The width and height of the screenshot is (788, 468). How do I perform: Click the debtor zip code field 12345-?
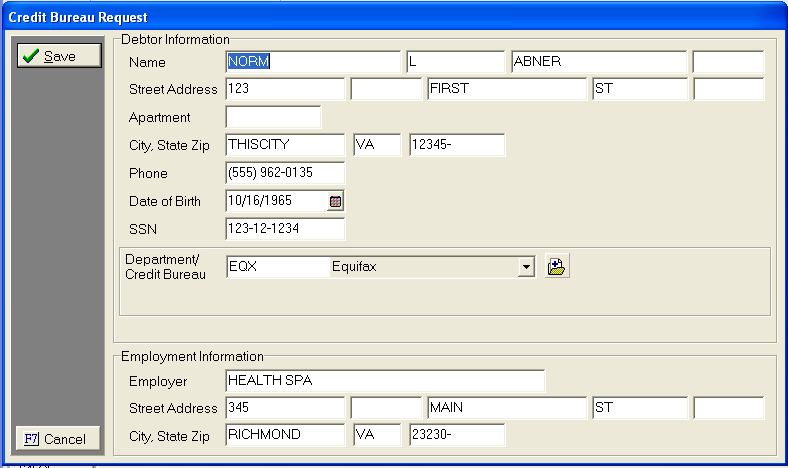click(456, 145)
